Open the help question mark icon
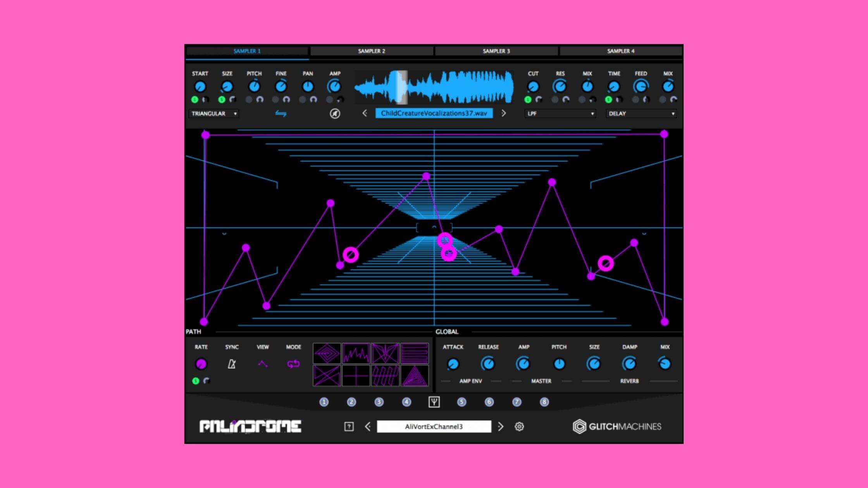Image resolution: width=868 pixels, height=488 pixels. click(349, 426)
